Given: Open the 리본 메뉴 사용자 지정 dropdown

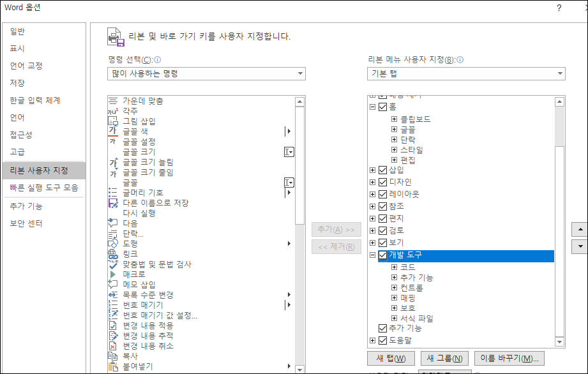Looking at the screenshot, I should pos(466,73).
